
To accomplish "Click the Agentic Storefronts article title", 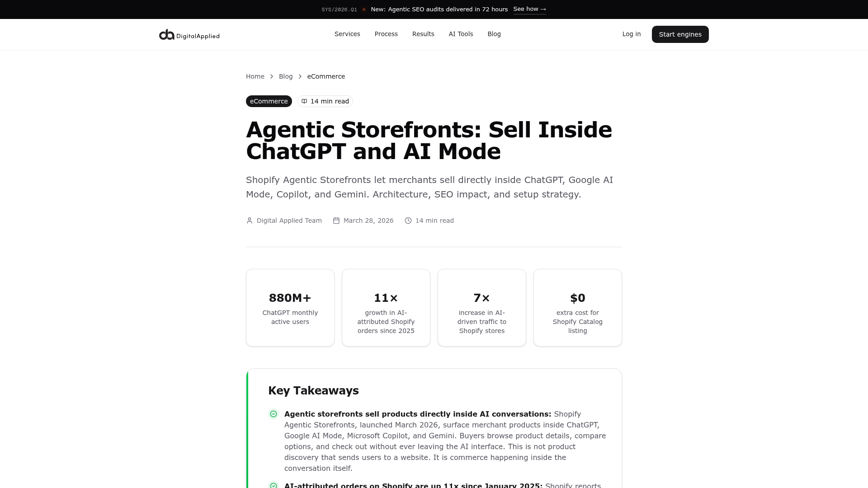I will (429, 141).
